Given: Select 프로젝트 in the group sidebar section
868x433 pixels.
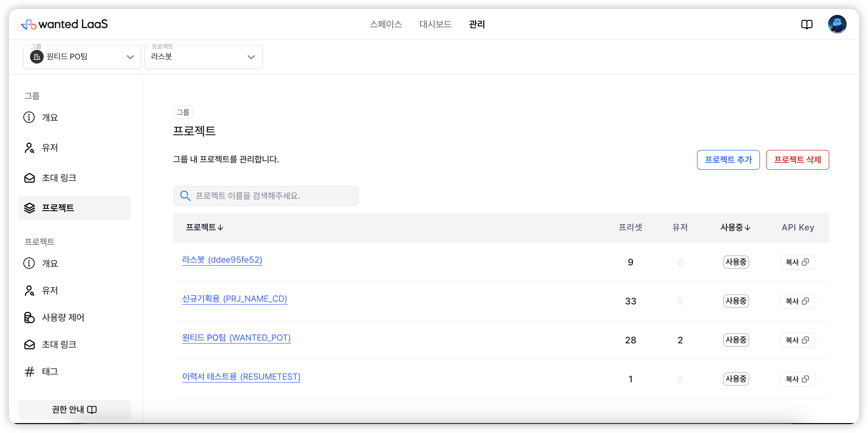Looking at the screenshot, I should (x=74, y=208).
